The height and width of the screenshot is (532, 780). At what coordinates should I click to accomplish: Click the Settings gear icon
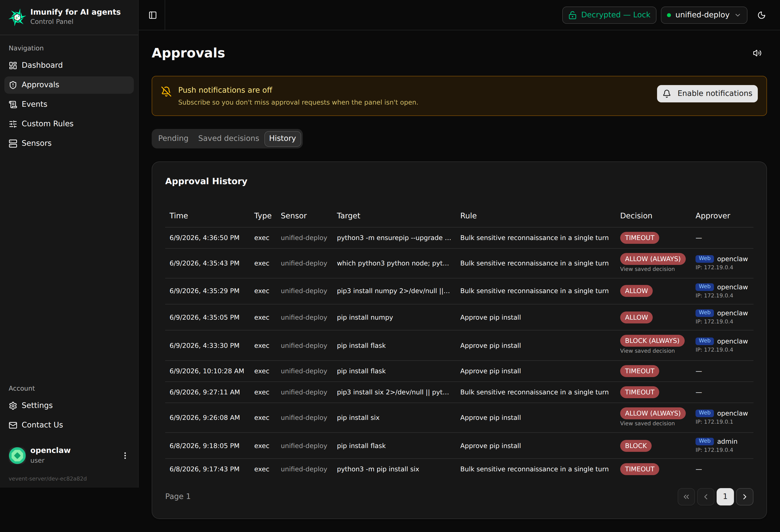click(13, 406)
